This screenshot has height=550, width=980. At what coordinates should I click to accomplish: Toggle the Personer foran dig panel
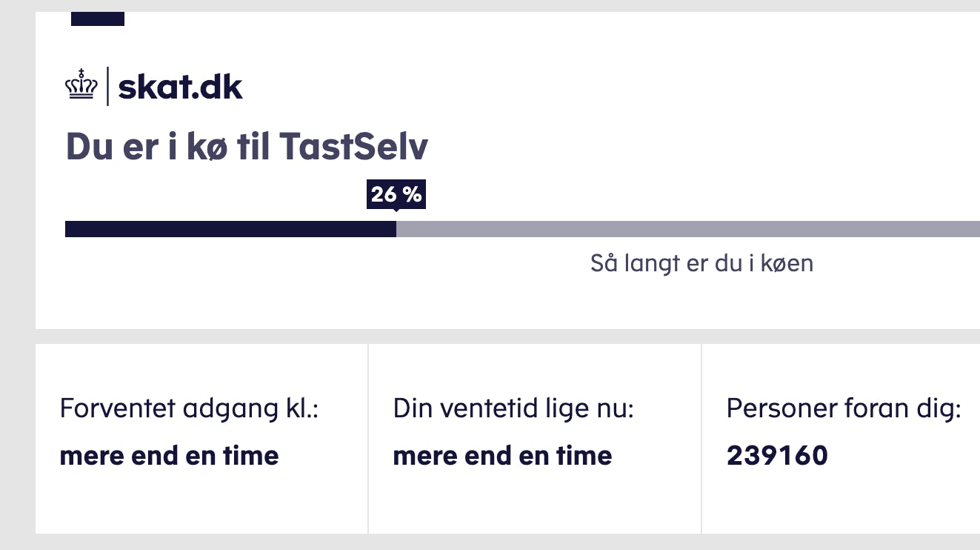tap(841, 437)
